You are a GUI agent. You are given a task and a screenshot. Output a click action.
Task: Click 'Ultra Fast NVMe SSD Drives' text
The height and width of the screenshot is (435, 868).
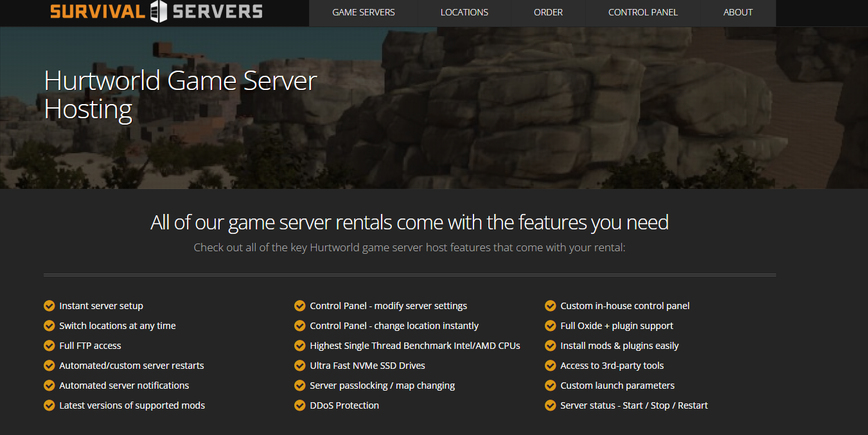(368, 366)
